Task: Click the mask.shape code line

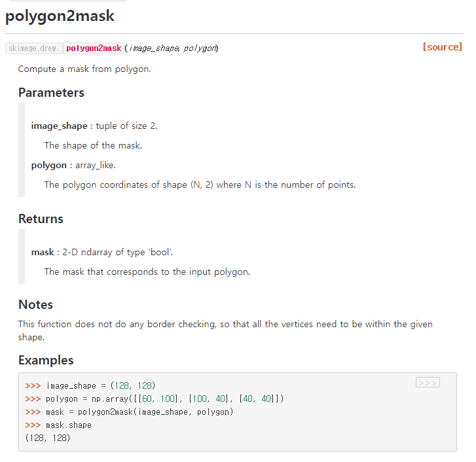Action: click(x=58, y=425)
